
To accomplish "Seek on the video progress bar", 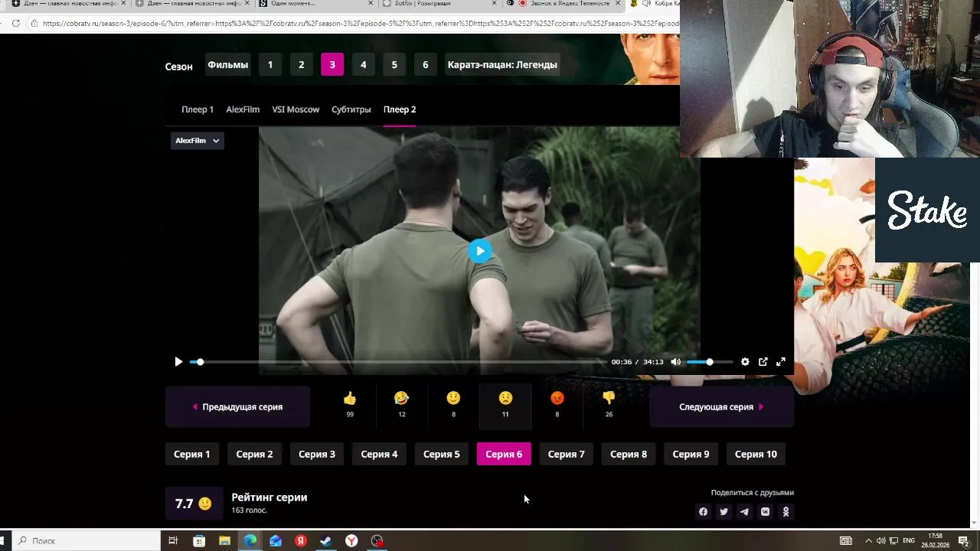I will (x=398, y=362).
